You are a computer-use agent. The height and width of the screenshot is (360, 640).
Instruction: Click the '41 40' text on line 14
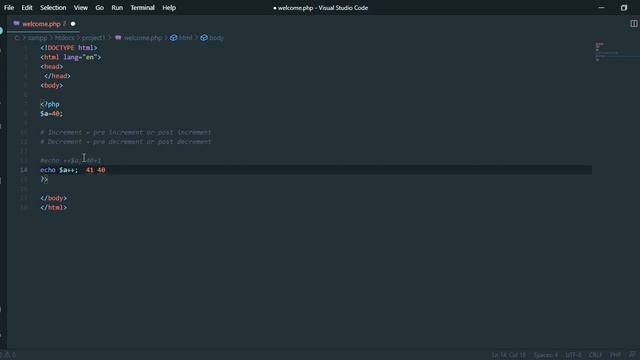pos(96,170)
